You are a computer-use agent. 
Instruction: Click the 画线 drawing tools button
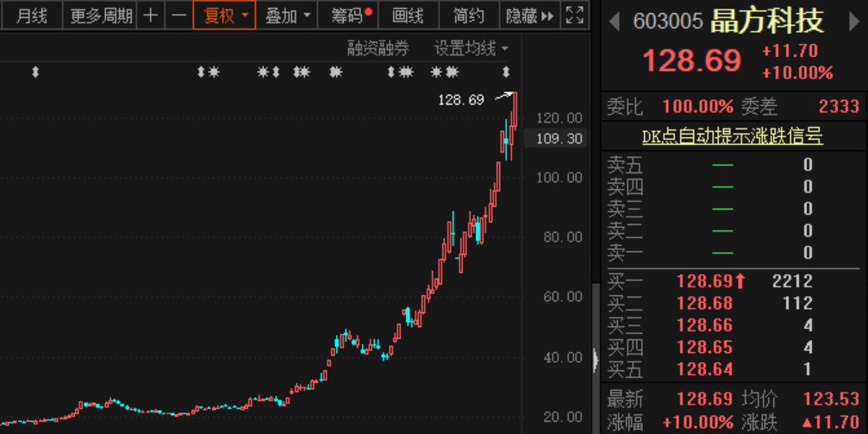coord(408,16)
